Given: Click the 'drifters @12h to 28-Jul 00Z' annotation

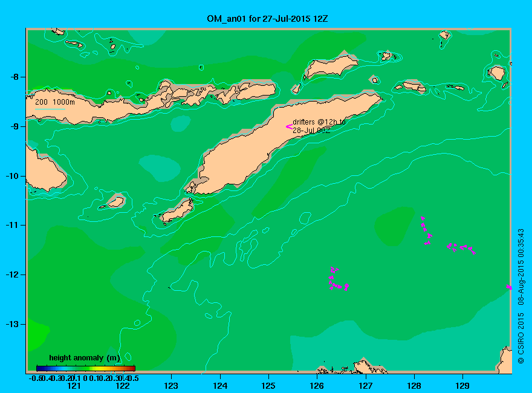Looking at the screenshot, I should tap(319, 126).
